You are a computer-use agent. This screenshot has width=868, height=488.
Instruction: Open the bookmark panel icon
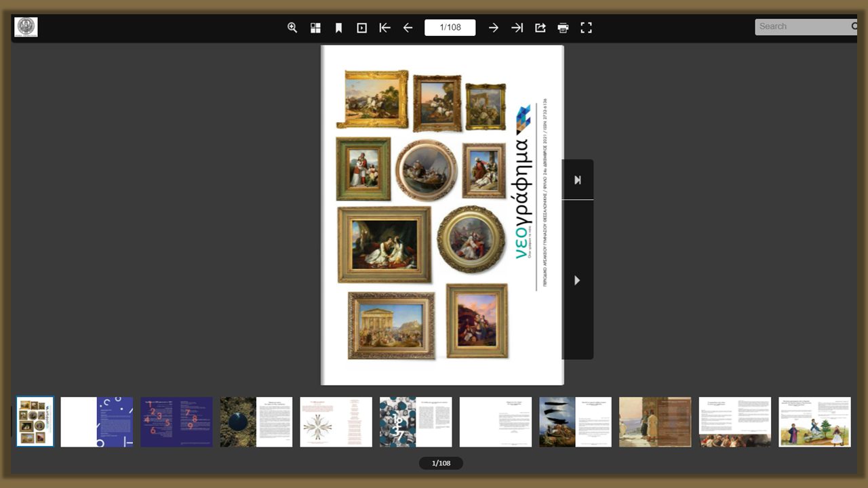coord(338,28)
